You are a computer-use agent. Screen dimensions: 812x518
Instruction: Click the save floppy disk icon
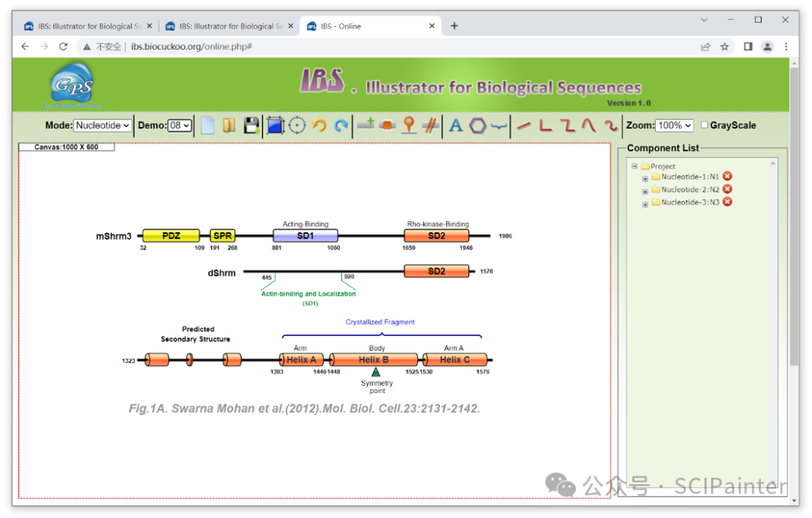pyautogui.click(x=251, y=126)
